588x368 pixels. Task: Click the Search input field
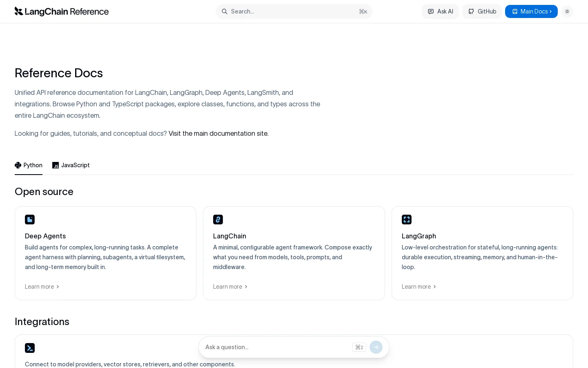(x=294, y=11)
